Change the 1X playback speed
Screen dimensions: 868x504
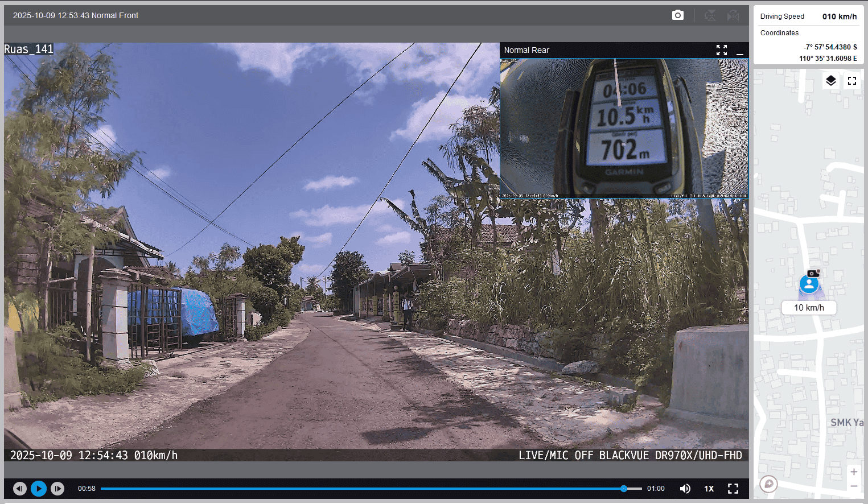pyautogui.click(x=709, y=489)
